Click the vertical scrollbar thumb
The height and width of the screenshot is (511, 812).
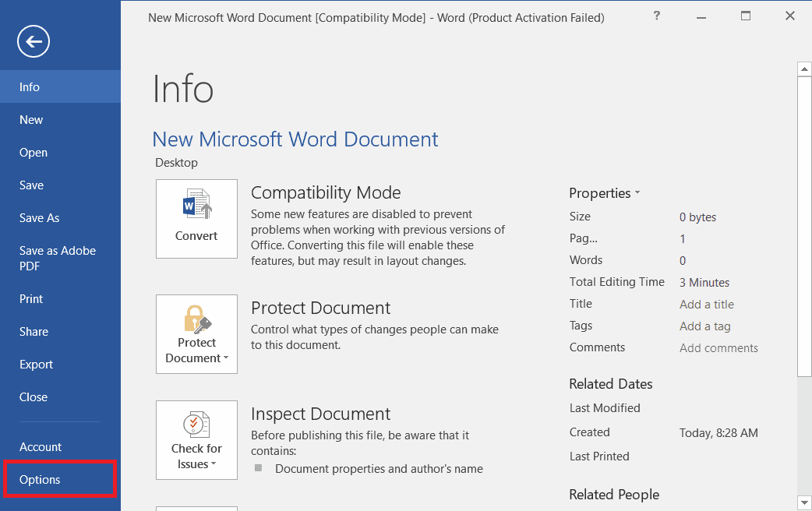[804, 227]
